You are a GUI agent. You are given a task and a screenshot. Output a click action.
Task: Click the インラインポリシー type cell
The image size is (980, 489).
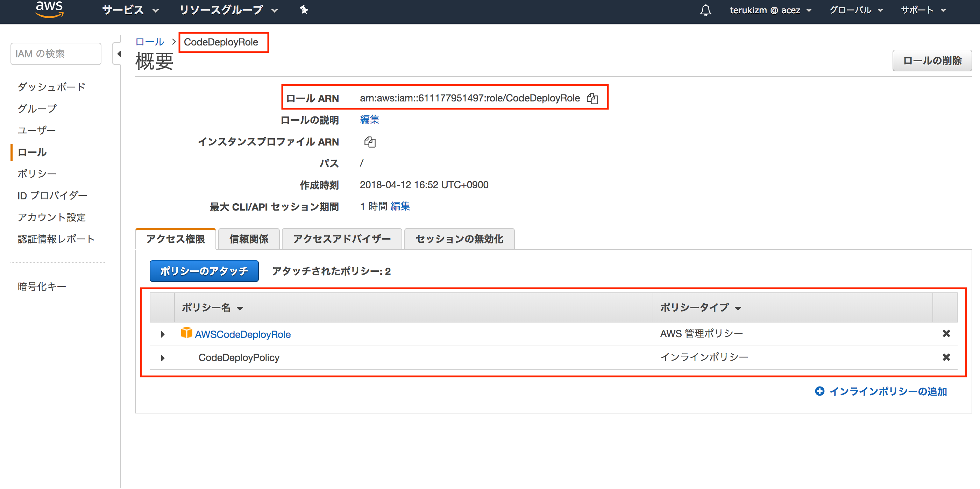[x=704, y=357]
